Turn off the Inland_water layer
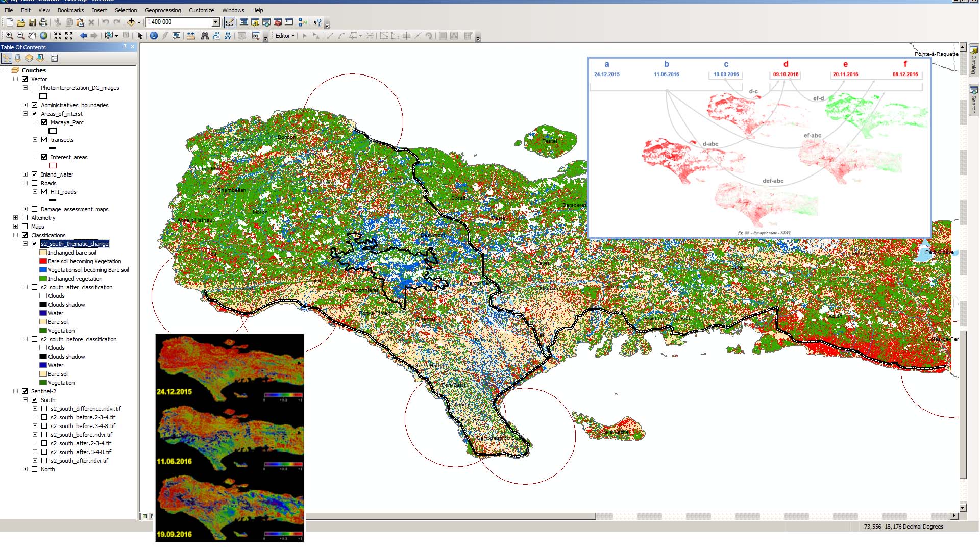 click(35, 174)
